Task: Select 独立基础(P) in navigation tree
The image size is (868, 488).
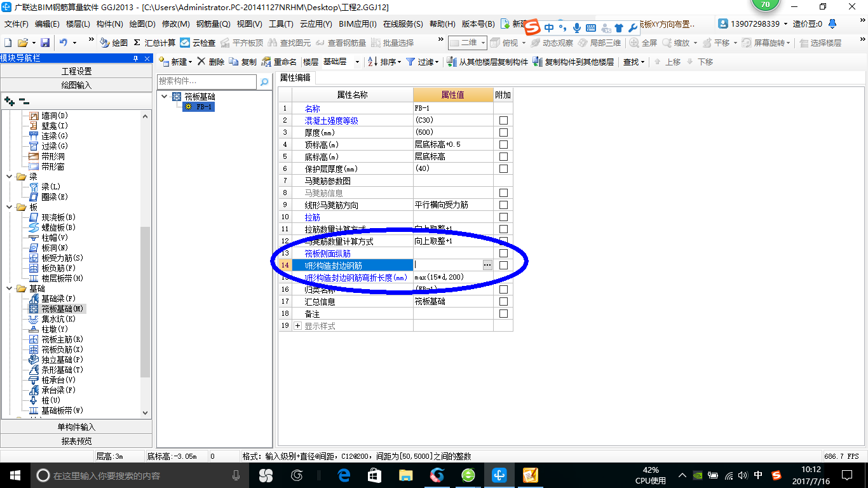Action: (x=62, y=360)
